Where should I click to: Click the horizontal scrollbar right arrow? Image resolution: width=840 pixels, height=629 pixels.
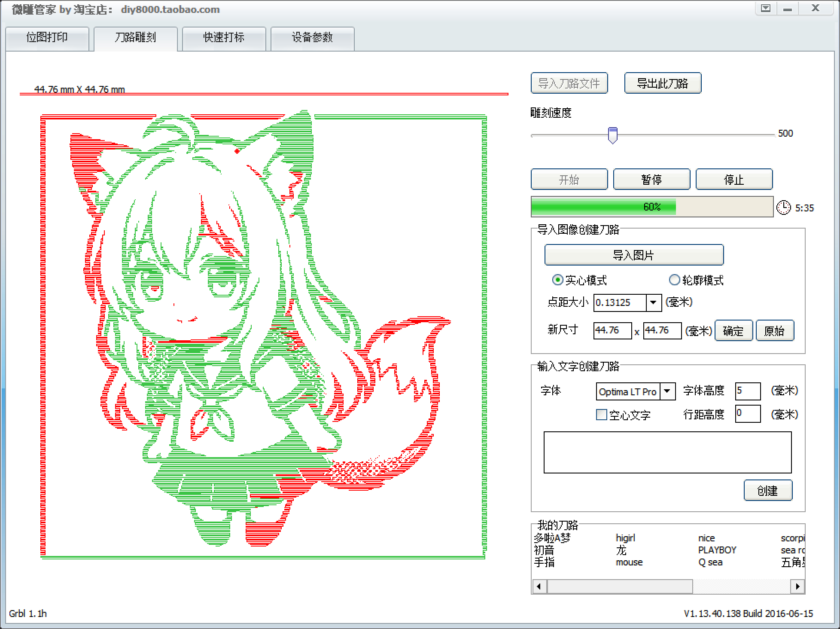797,586
